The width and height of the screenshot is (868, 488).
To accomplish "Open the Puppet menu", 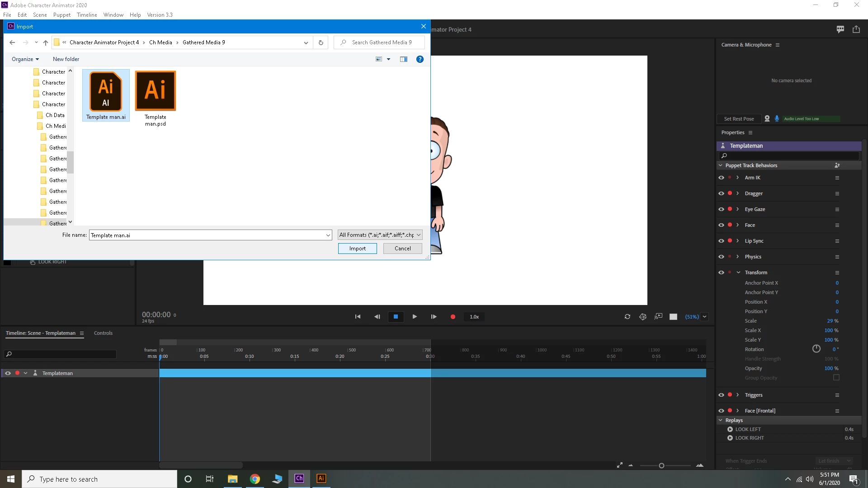I will (61, 15).
